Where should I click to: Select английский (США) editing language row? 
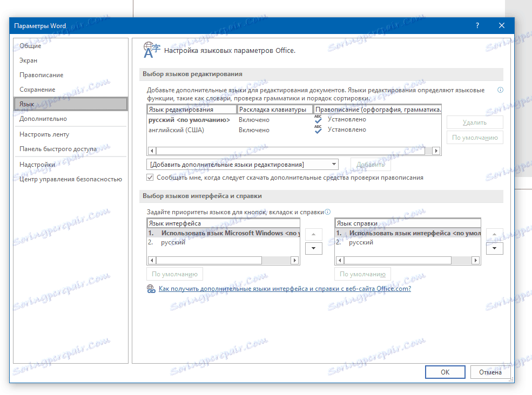tap(294, 130)
